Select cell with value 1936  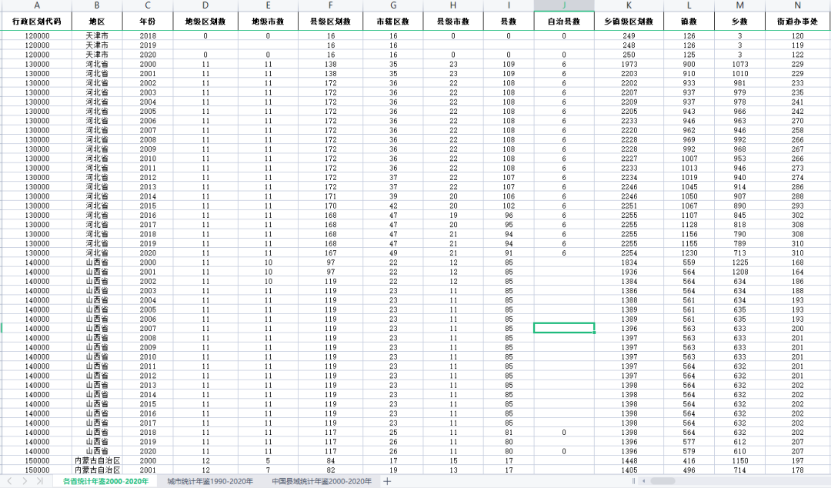pos(629,272)
